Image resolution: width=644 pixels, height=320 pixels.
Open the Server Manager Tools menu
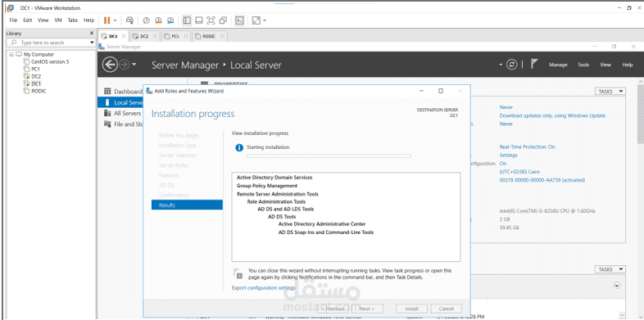point(583,65)
